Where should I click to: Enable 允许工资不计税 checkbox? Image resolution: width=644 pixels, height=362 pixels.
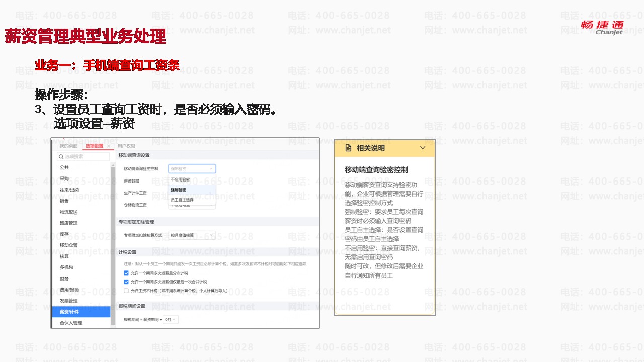coord(126,291)
